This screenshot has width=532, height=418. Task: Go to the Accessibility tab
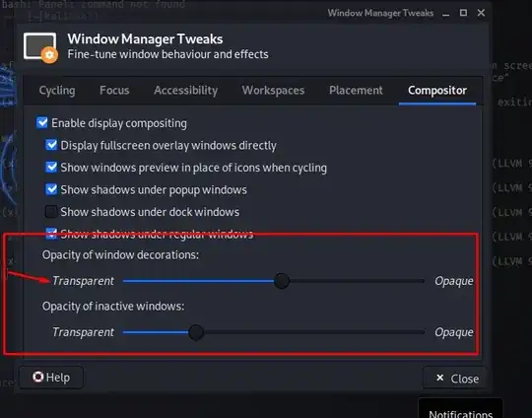tap(185, 91)
